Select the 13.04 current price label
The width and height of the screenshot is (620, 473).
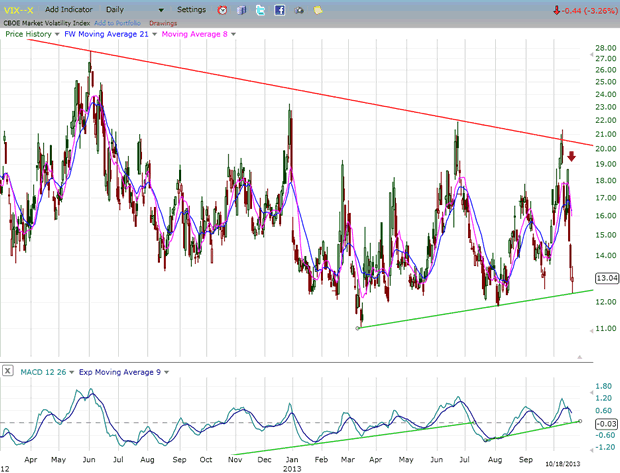point(605,279)
